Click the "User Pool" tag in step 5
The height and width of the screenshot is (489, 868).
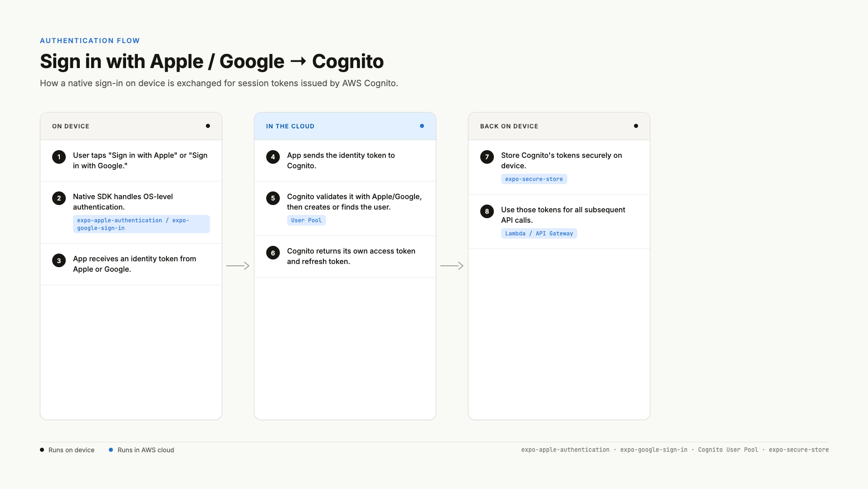307,220
